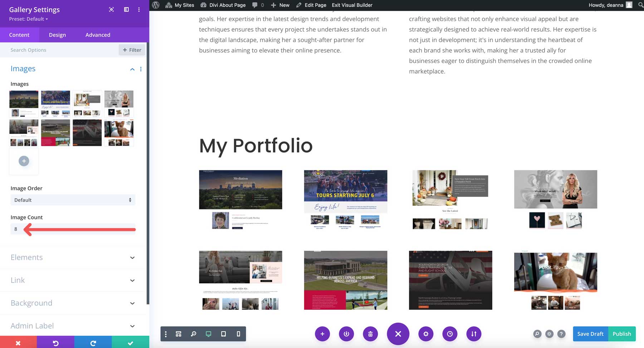Viewport: 644px width, 348px height.
Task: Open the editing history clock icon
Action: [x=450, y=334]
